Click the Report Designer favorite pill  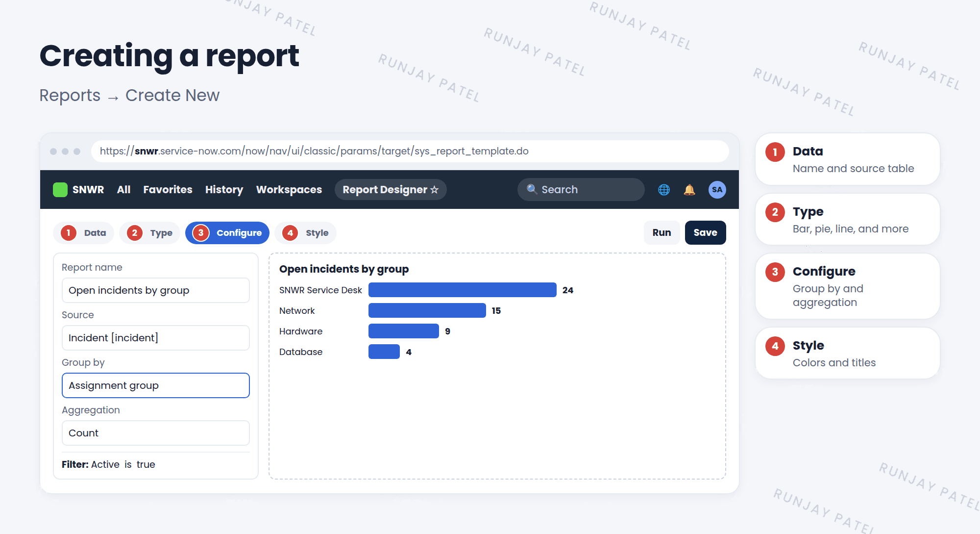click(391, 190)
